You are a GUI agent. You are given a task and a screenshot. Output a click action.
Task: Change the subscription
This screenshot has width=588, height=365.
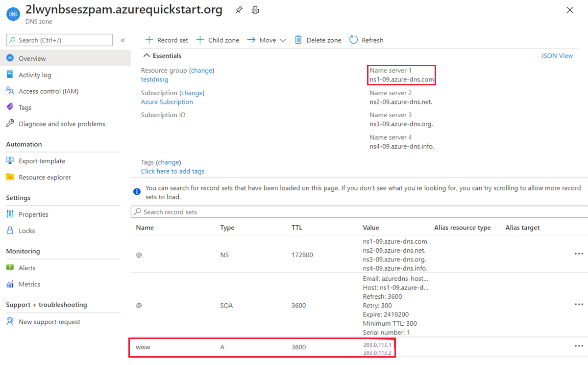pos(192,93)
